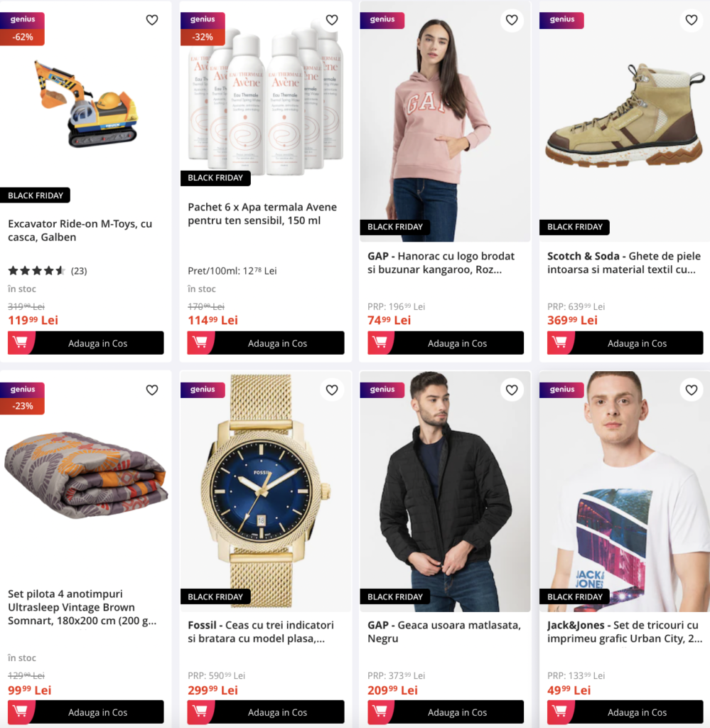Image resolution: width=710 pixels, height=728 pixels.
Task: Click heart icon on Fossil gold watch
Action: 332,390
